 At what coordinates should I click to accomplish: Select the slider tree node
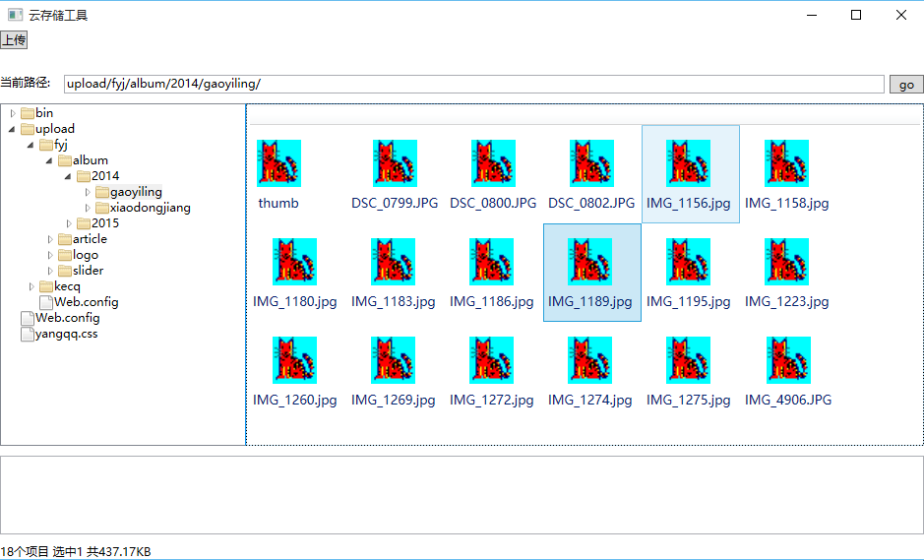(x=88, y=272)
